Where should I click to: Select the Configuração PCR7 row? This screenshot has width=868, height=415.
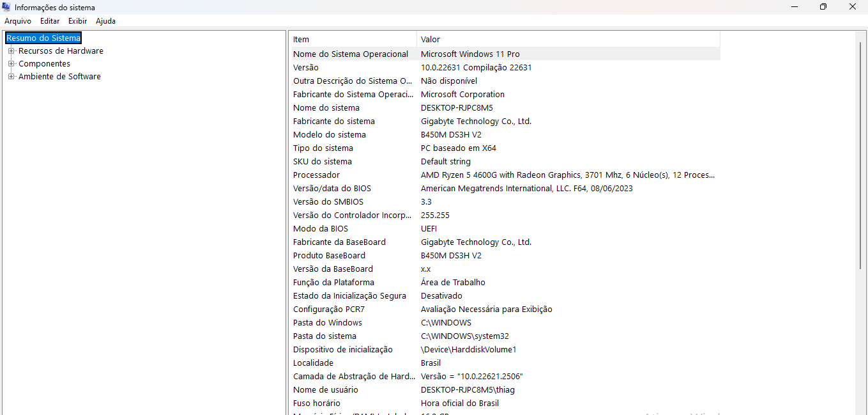click(x=505, y=309)
